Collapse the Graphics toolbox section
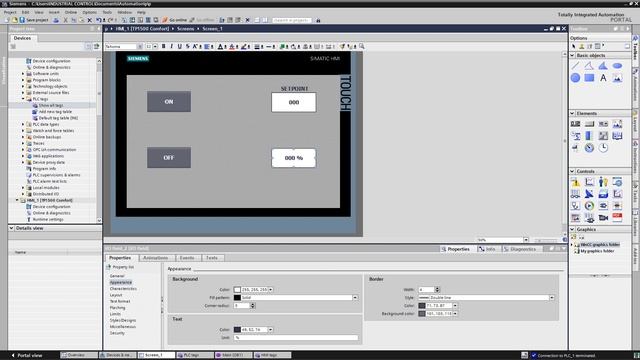Screen dimensions: 640x360 click(572, 229)
